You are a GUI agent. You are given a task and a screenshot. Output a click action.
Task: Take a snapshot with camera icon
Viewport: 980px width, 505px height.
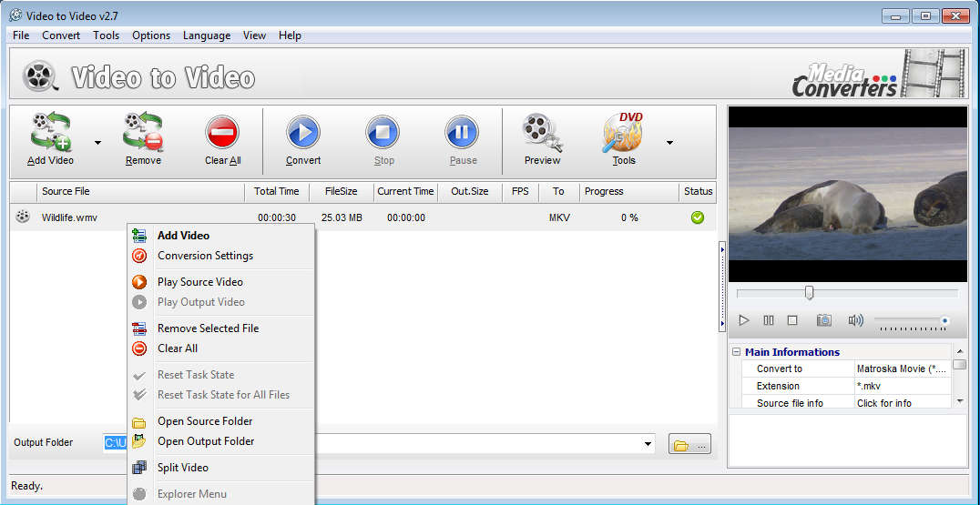coord(824,320)
